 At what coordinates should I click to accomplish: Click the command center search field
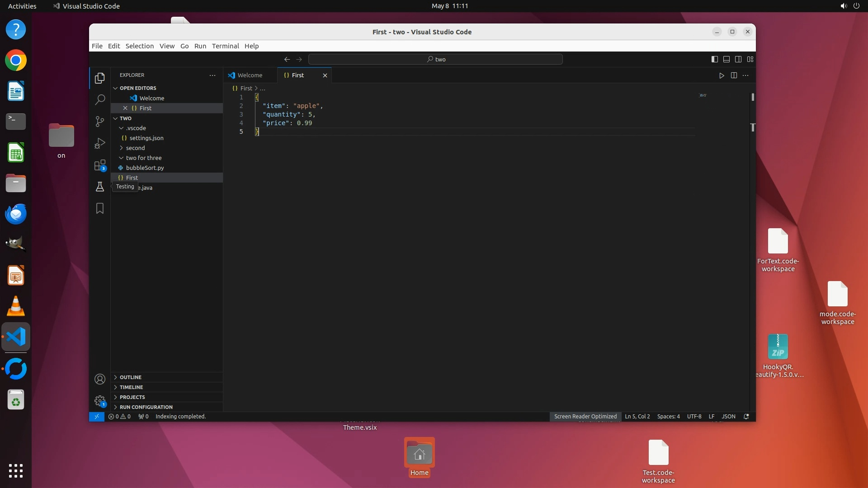[435, 59]
